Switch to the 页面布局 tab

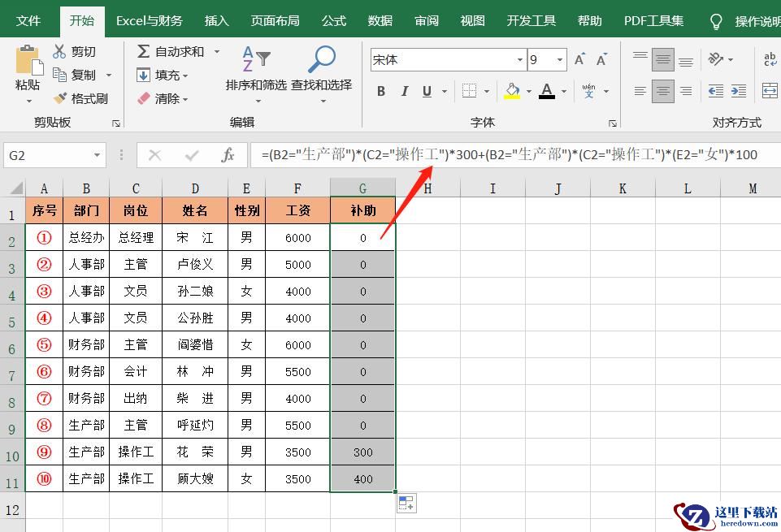(x=275, y=21)
